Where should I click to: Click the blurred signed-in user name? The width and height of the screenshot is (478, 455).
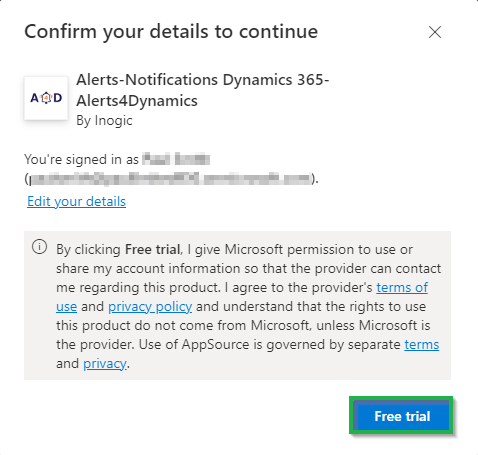pos(176,159)
